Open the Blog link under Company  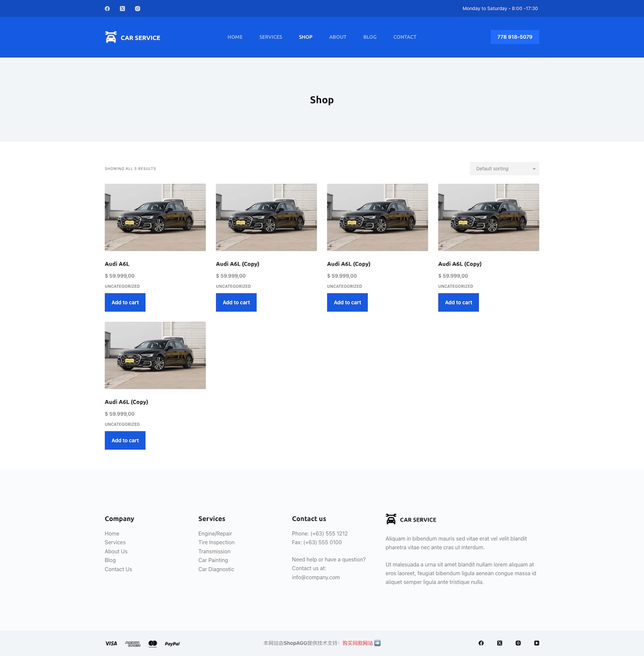pyautogui.click(x=110, y=560)
